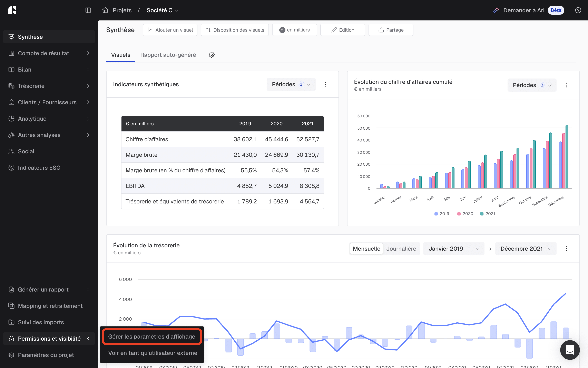Image resolution: width=588 pixels, height=368 pixels.
Task: Click the Partage button
Action: click(391, 30)
